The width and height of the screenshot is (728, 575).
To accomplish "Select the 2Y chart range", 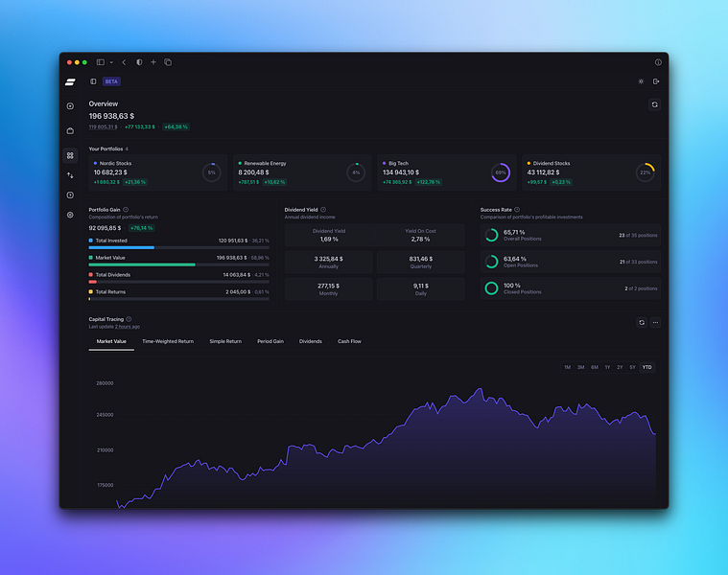I will (620, 367).
